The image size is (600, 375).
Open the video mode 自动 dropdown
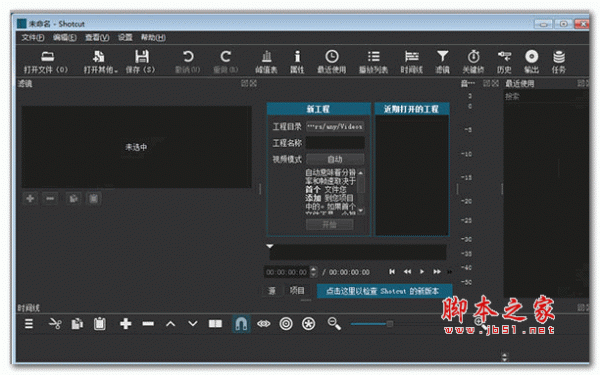click(x=335, y=159)
